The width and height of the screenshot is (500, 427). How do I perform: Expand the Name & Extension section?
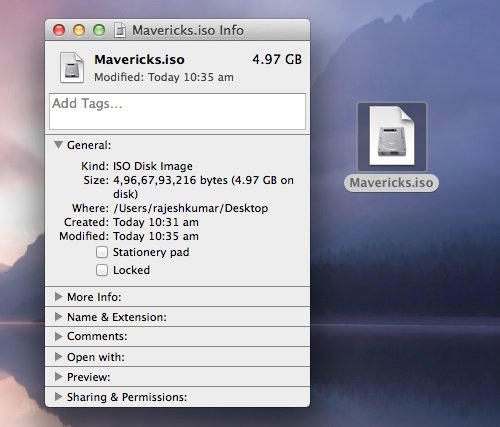click(59, 317)
